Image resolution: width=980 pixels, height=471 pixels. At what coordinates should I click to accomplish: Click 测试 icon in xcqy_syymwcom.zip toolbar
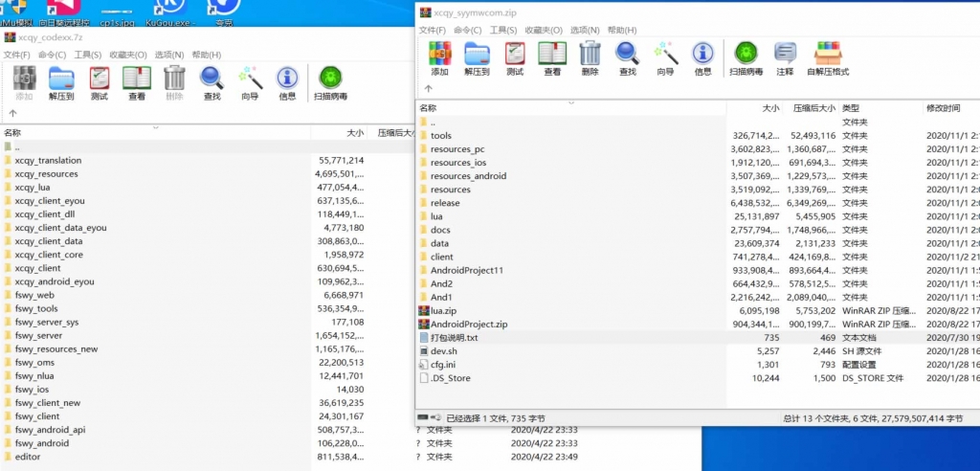(x=515, y=57)
